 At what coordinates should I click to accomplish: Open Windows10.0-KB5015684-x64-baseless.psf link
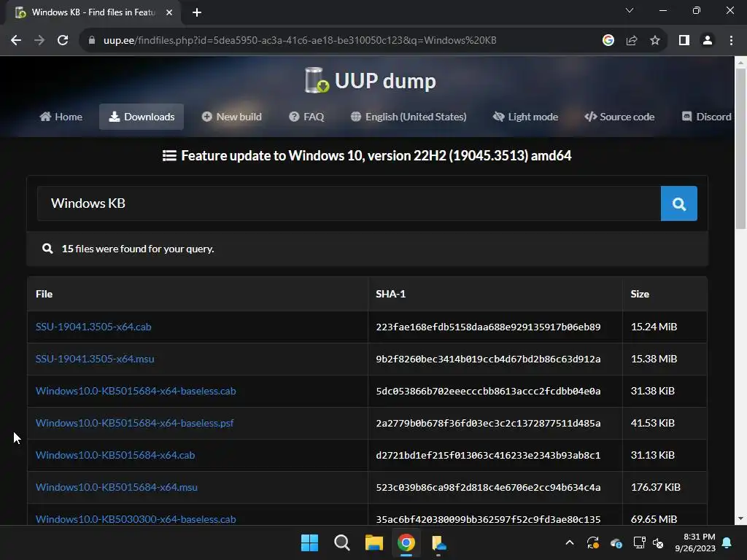pos(134,423)
